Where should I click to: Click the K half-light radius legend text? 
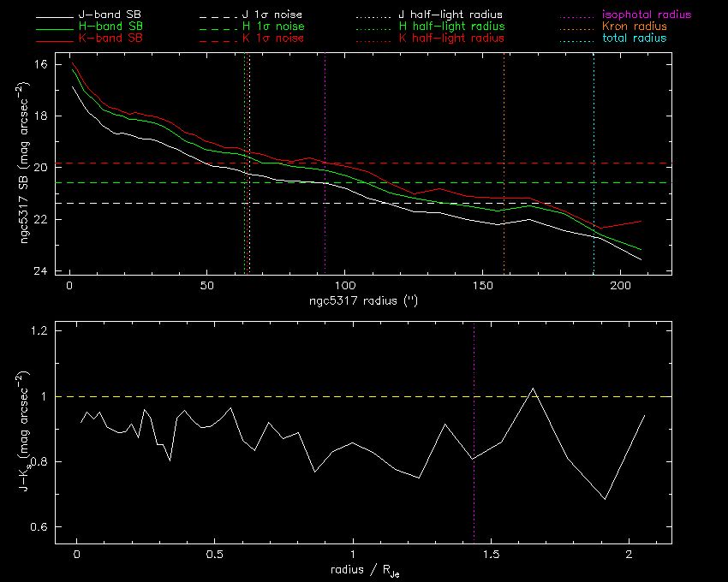tap(451, 39)
